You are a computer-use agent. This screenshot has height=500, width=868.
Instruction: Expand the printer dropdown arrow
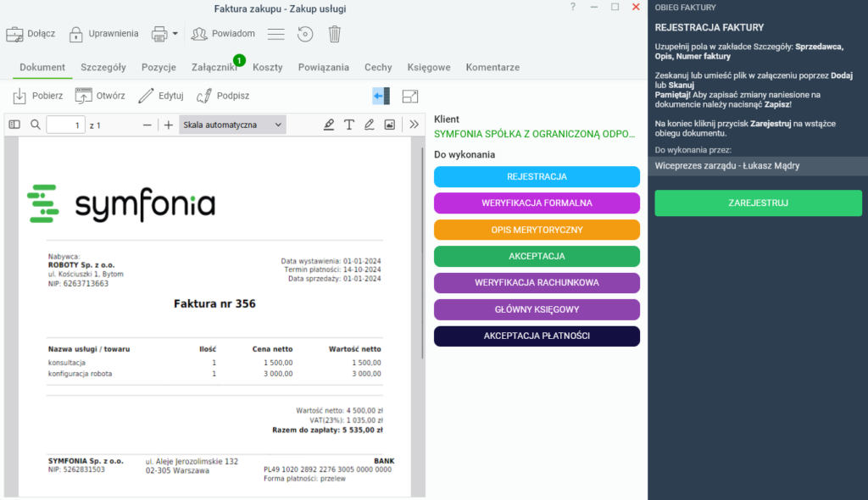(x=175, y=34)
